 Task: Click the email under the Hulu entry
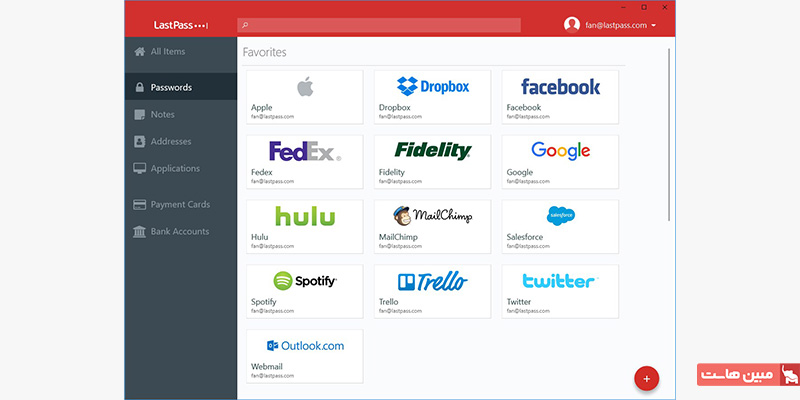click(x=272, y=246)
